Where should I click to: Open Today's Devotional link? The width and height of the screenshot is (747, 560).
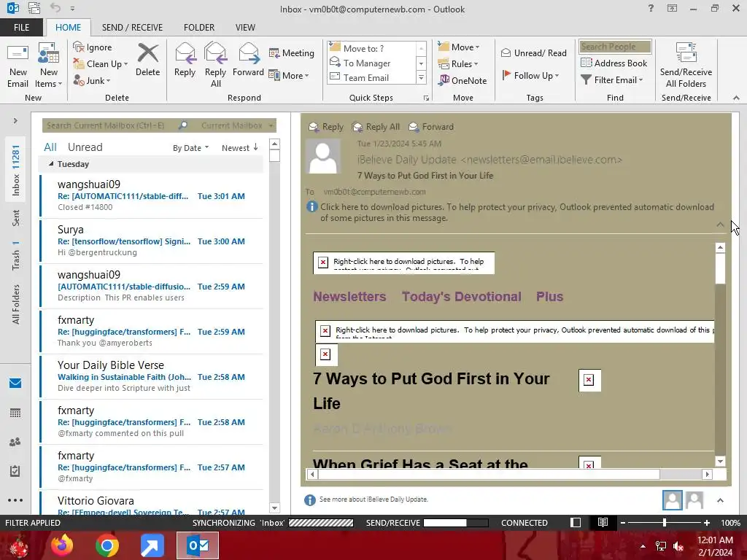(461, 296)
